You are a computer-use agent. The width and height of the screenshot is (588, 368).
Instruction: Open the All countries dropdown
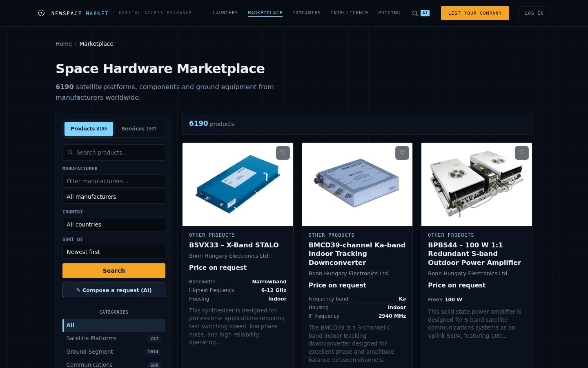pos(114,224)
